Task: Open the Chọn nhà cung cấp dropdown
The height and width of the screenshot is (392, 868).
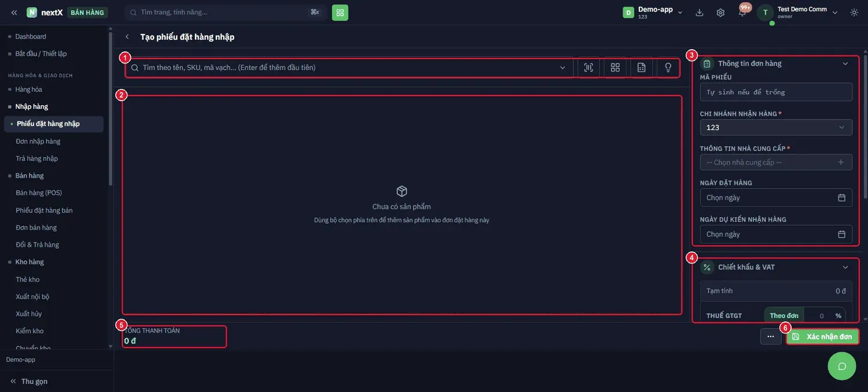Action: 776,162
